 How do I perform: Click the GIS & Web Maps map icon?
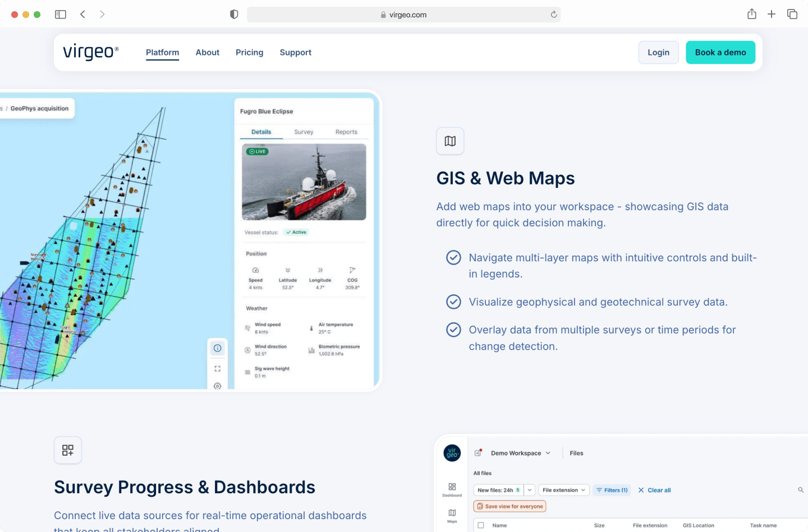tap(450, 141)
